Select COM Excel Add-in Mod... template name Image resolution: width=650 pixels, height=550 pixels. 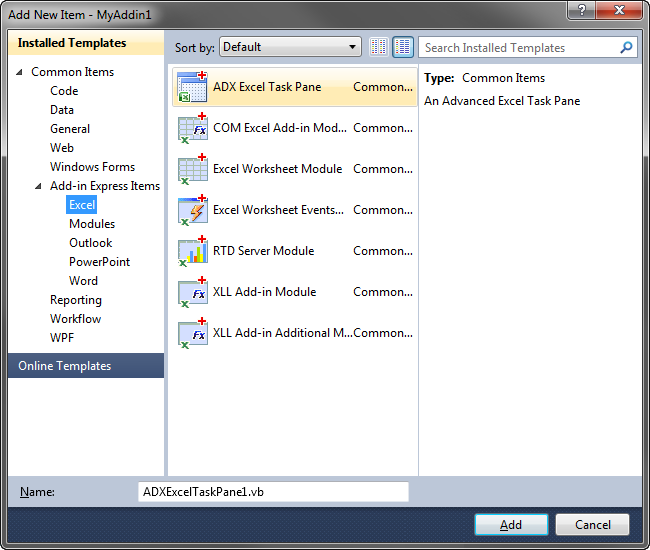(280, 128)
